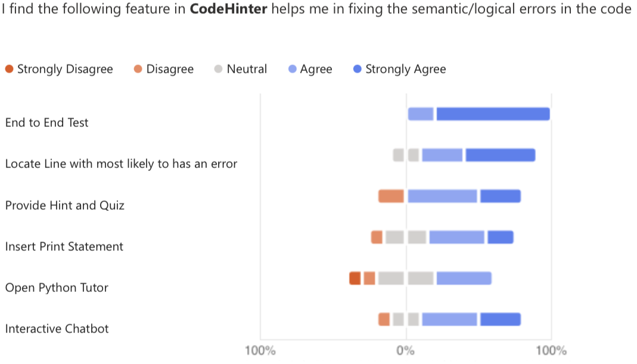Click the Interactive Chatbot row label
This screenshot has height=364, width=637.
pos(57,329)
